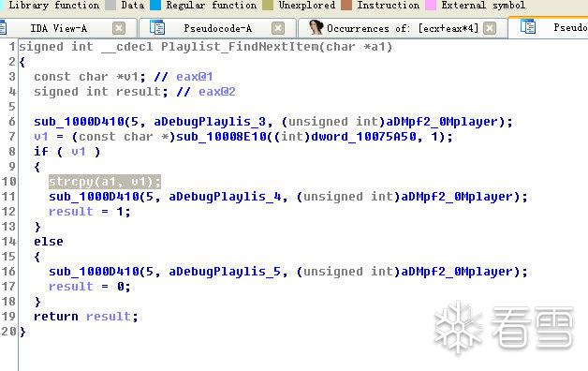The height and width of the screenshot is (371, 588).
Task: Click the eax@2 comment
Action: pyautogui.click(x=217, y=92)
